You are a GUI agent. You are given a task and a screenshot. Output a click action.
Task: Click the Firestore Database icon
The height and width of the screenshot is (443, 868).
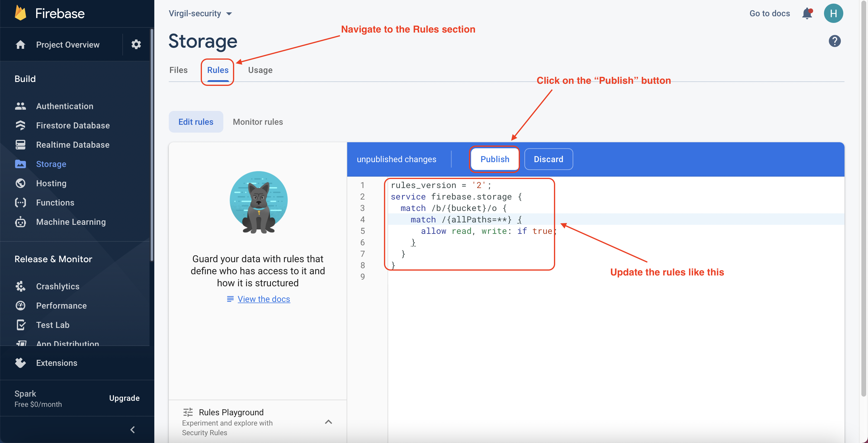(x=20, y=125)
